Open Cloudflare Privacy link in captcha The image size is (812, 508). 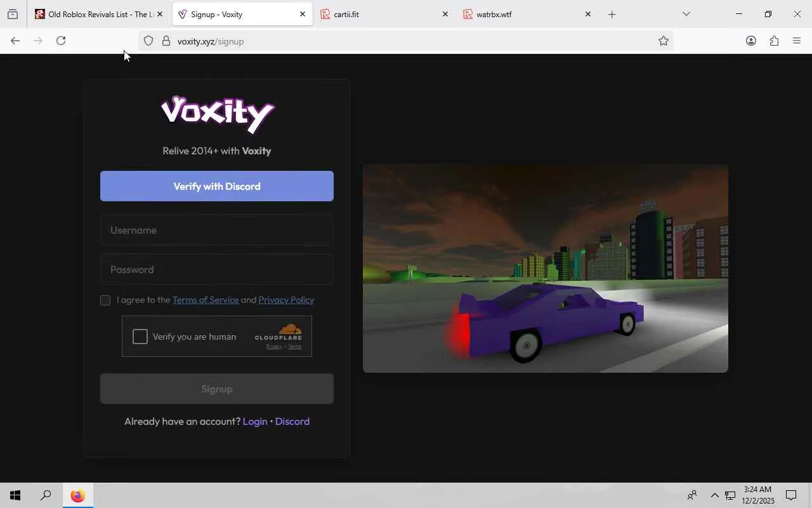coord(274,347)
